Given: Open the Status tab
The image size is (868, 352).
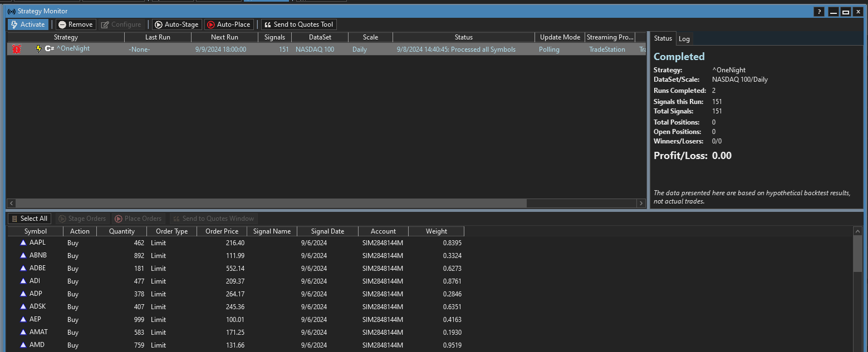Looking at the screenshot, I should click(663, 38).
